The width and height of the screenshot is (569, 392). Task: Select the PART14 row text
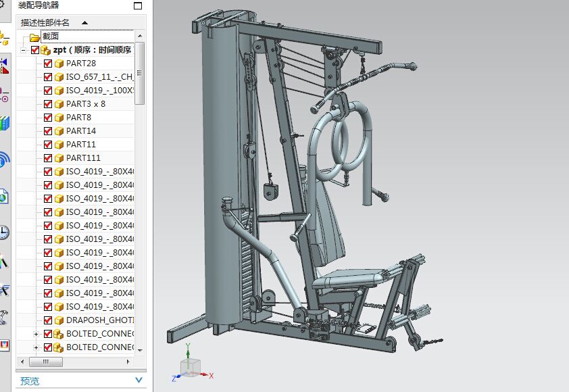click(81, 131)
